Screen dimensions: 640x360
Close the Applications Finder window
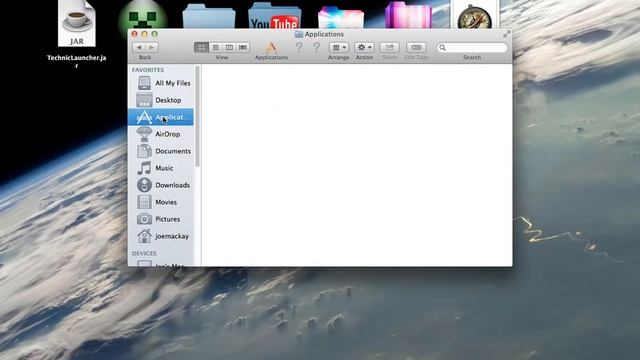coord(135,34)
